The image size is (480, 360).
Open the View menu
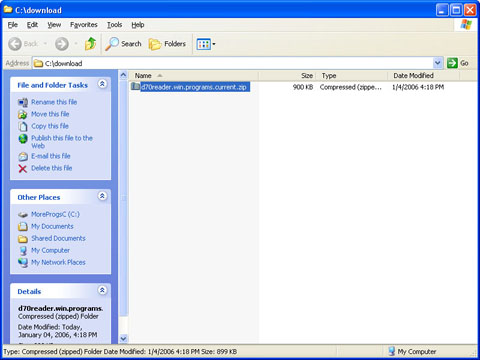point(54,25)
